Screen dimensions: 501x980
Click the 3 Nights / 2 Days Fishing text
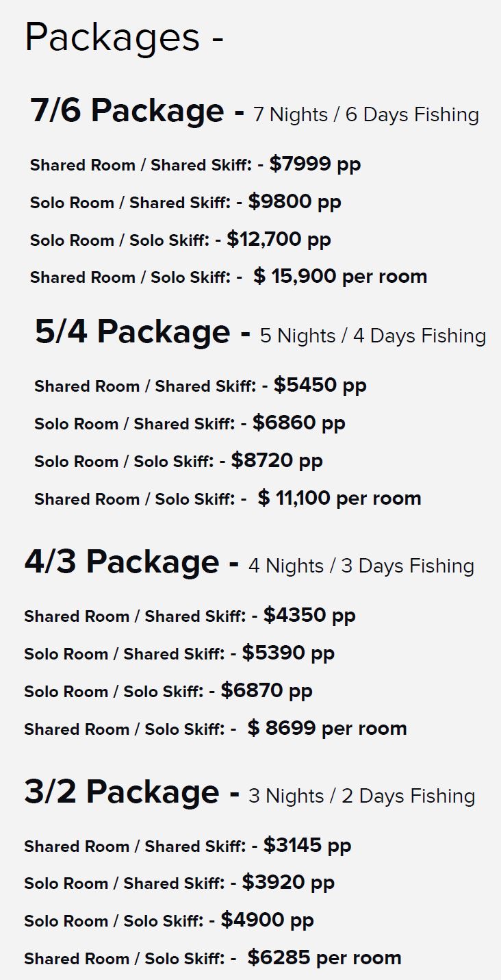(x=361, y=796)
